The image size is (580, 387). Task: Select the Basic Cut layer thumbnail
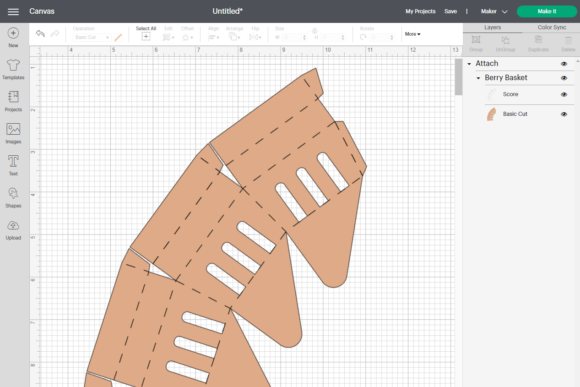tap(492, 114)
